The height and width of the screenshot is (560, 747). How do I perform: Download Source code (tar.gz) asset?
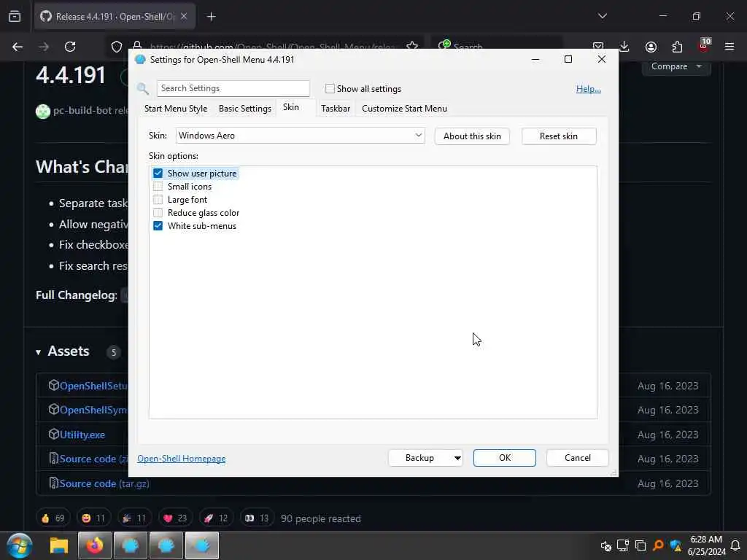point(104,484)
